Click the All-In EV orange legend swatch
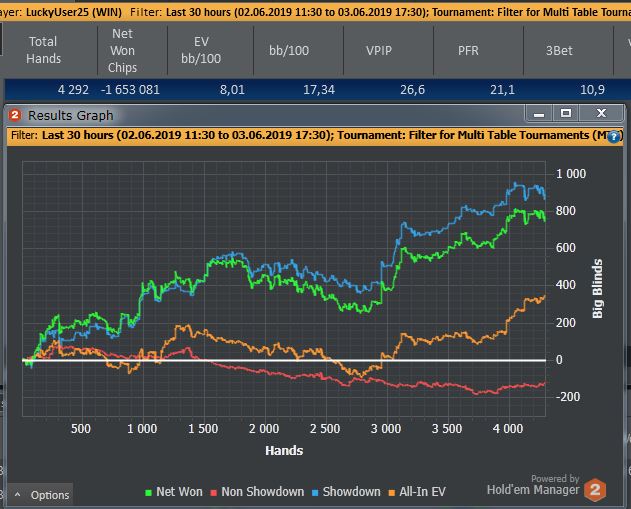The width and height of the screenshot is (631, 509). (392, 493)
